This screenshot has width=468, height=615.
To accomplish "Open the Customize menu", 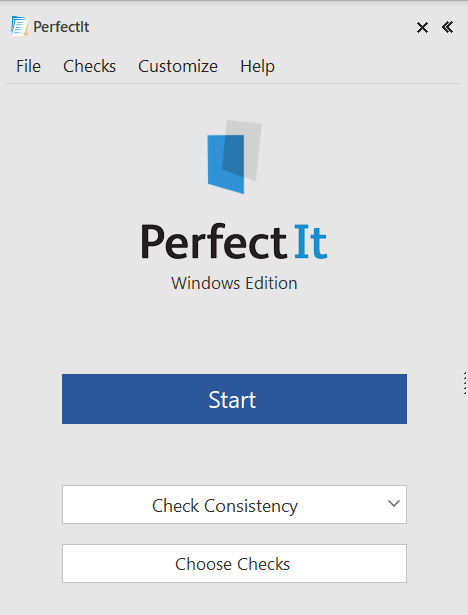I will (x=178, y=66).
